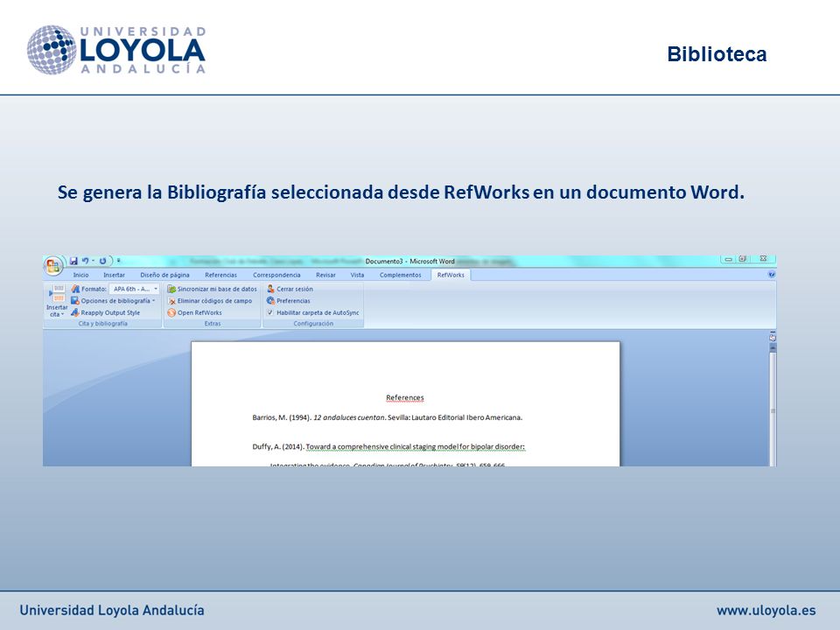Close the Word window
The width and height of the screenshot is (840, 630).
tap(763, 259)
